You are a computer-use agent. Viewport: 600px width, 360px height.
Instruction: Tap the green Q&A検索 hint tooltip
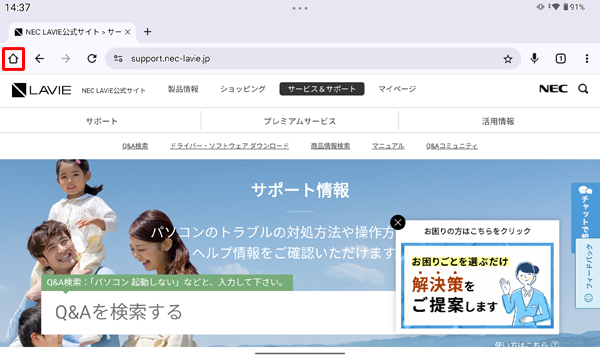[167, 282]
